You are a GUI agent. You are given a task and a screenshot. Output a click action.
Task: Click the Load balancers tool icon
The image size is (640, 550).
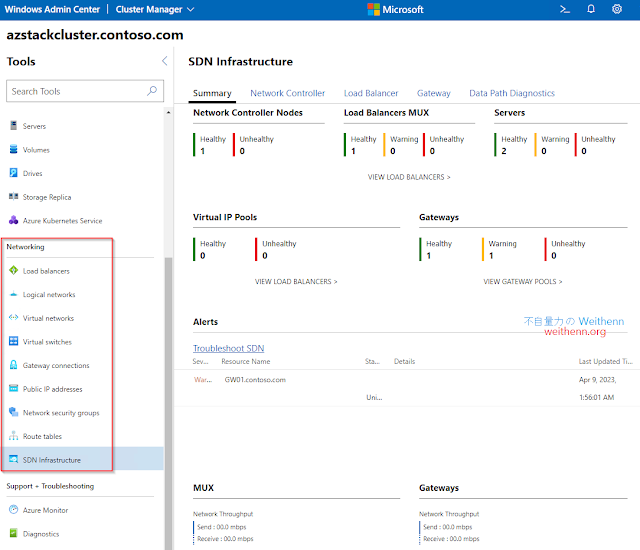coord(13,271)
